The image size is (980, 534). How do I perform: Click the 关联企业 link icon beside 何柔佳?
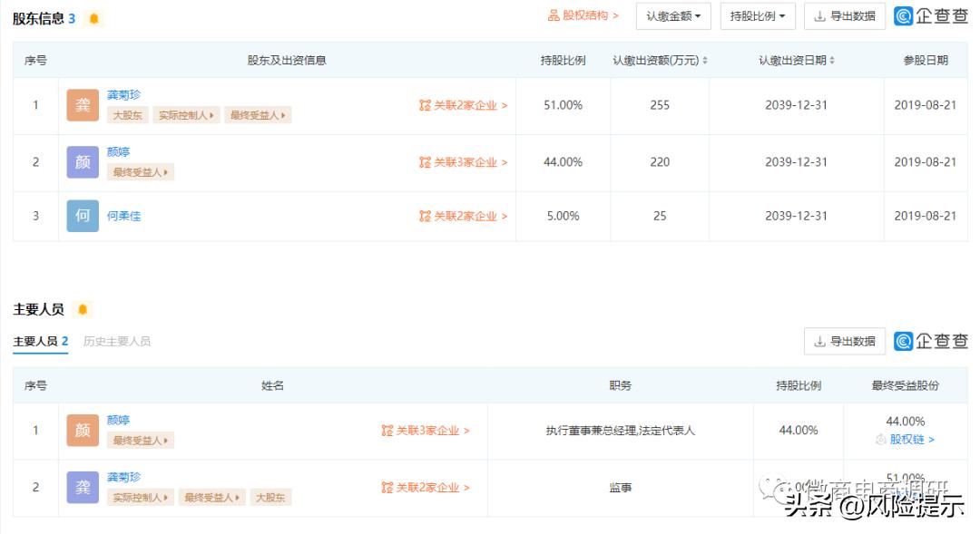pyautogui.click(x=424, y=216)
